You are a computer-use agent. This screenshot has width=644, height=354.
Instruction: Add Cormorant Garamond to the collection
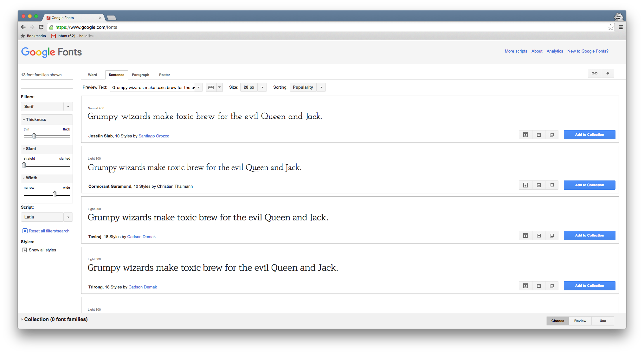[x=589, y=185]
